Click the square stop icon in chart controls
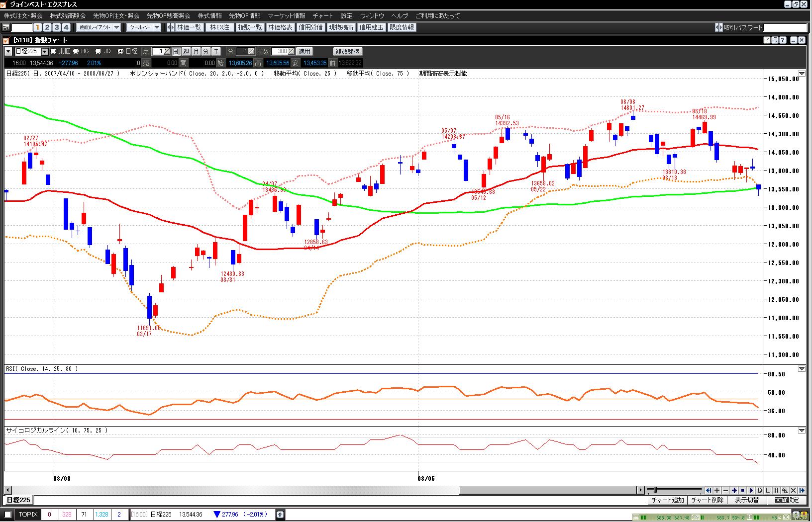Image resolution: width=812 pixels, height=522 pixels. click(742, 490)
